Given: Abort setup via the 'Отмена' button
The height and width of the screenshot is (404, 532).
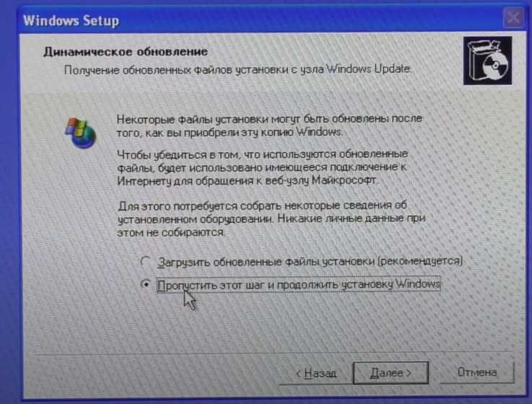Looking at the screenshot, I should tap(477, 372).
